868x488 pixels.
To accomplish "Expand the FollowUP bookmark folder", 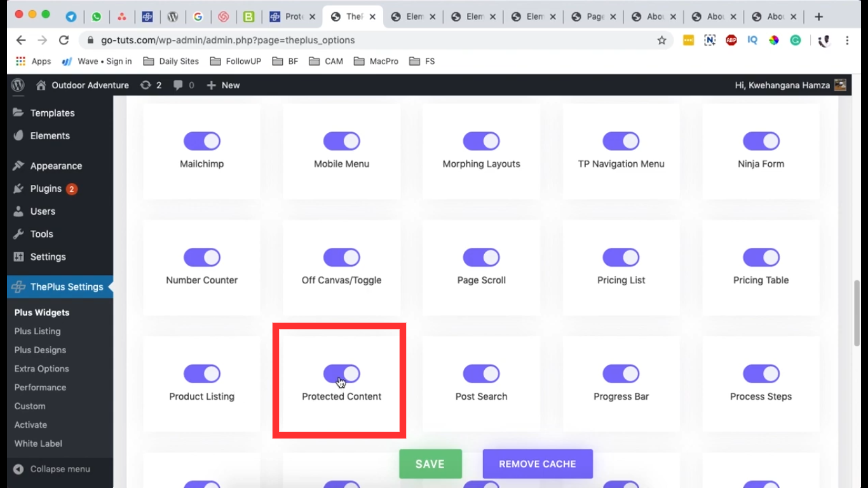I will point(236,61).
